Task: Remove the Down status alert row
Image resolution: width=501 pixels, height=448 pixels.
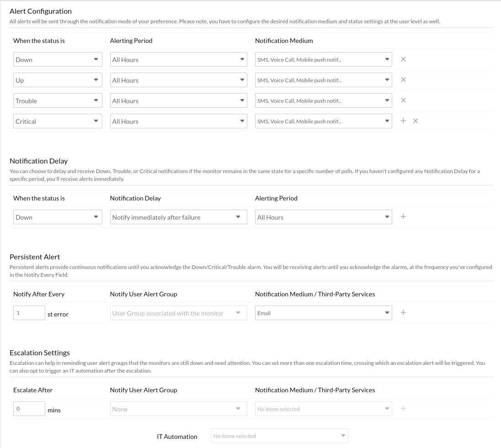Action: [x=403, y=59]
